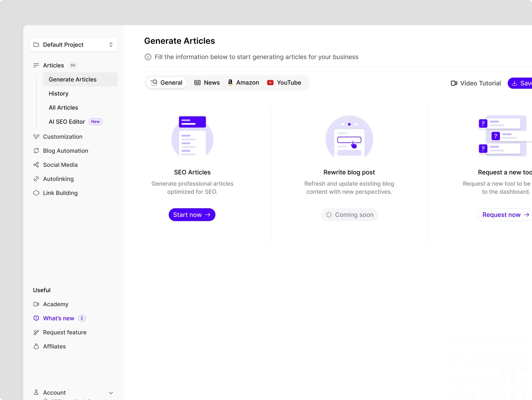Image resolution: width=532 pixels, height=400 pixels.
Task: Open Autolinking in sidebar
Action: (x=58, y=179)
